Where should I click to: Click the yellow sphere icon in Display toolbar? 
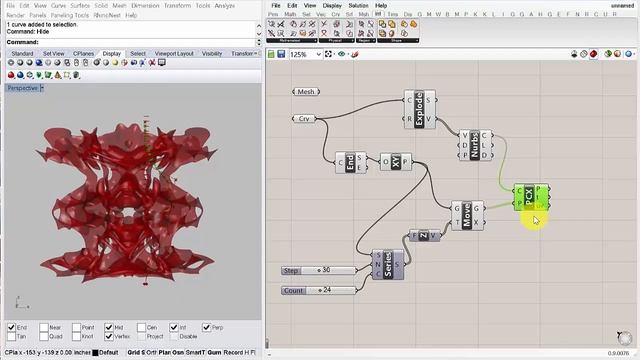(x=115, y=63)
